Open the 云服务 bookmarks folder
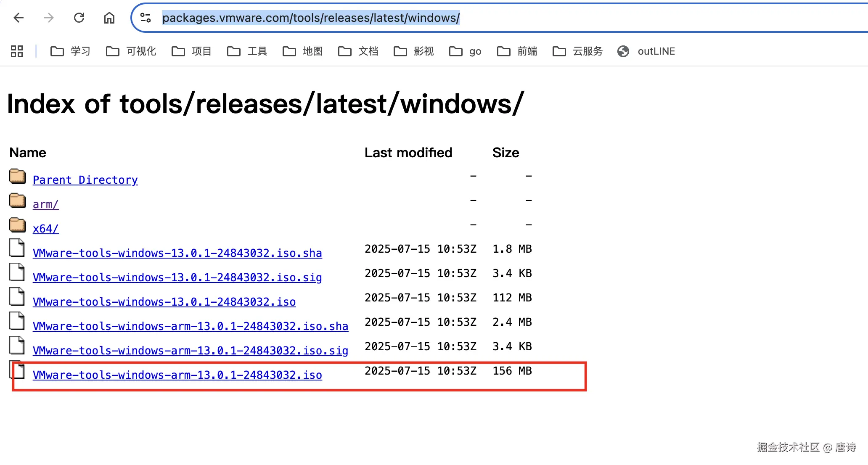The width and height of the screenshot is (868, 465). point(578,51)
